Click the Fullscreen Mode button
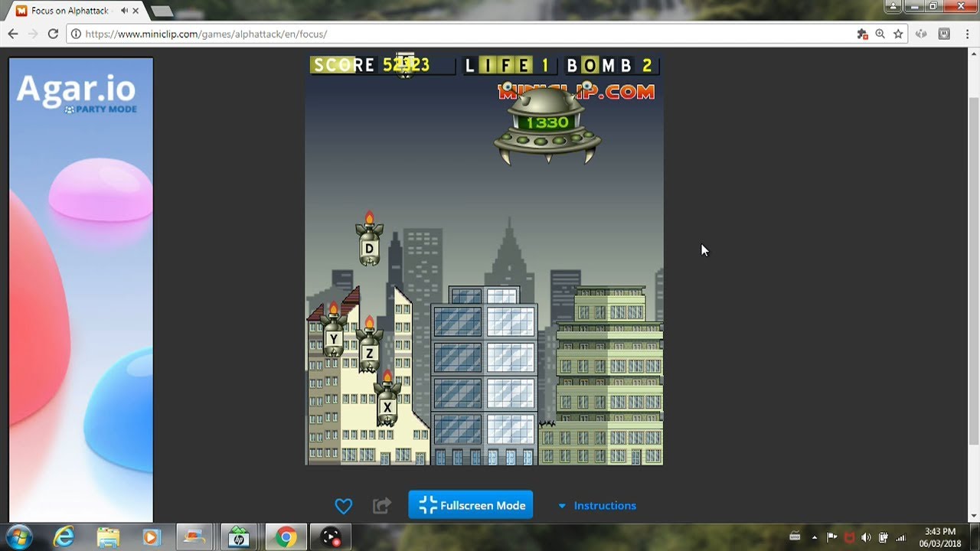Viewport: 980px width, 551px height. (470, 505)
